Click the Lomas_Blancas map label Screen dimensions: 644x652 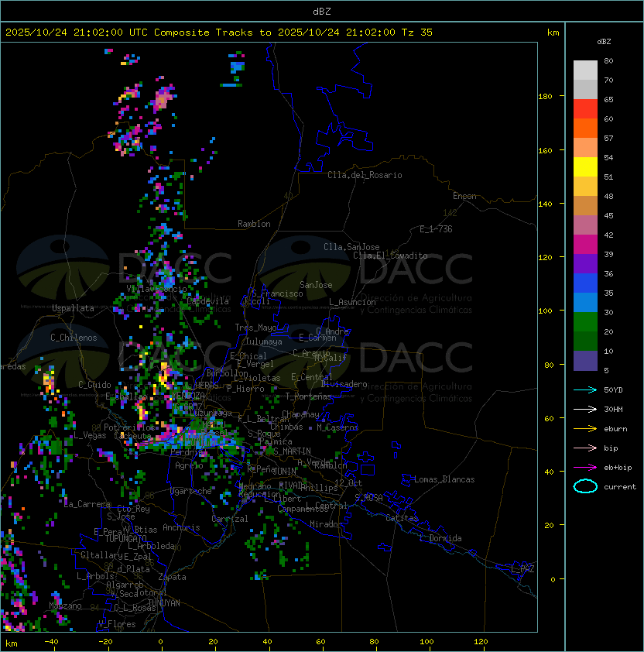coord(444,479)
